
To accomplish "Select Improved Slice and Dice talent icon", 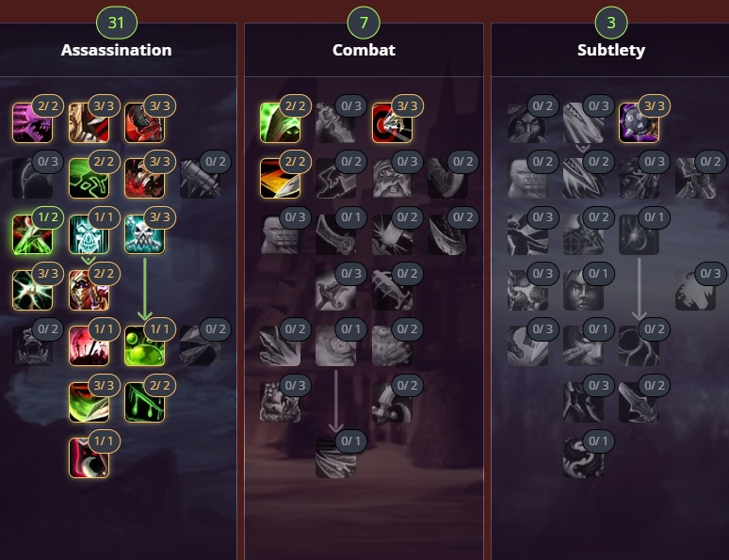I will coord(280,179).
